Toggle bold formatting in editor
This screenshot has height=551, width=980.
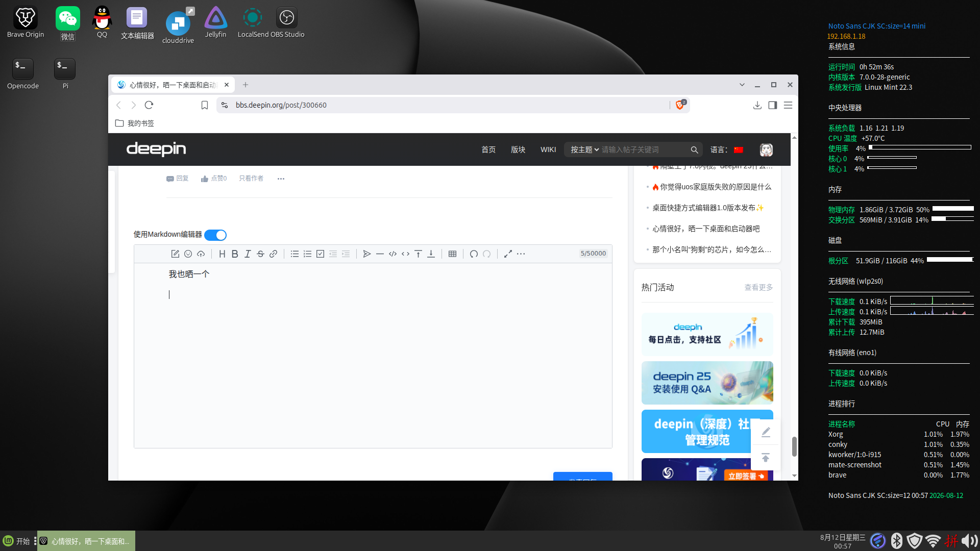pyautogui.click(x=235, y=254)
